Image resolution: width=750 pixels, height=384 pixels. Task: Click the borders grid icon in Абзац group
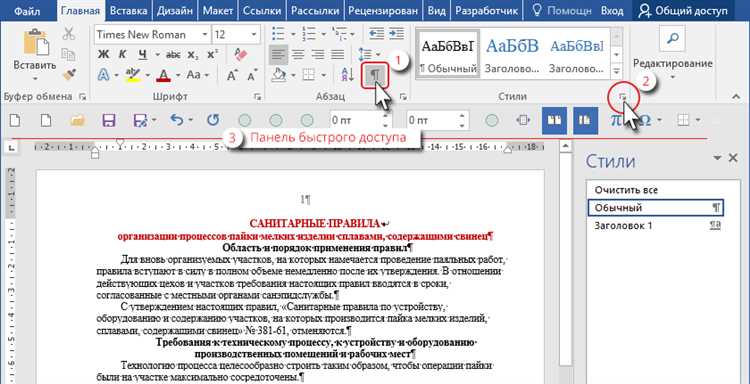click(x=309, y=75)
